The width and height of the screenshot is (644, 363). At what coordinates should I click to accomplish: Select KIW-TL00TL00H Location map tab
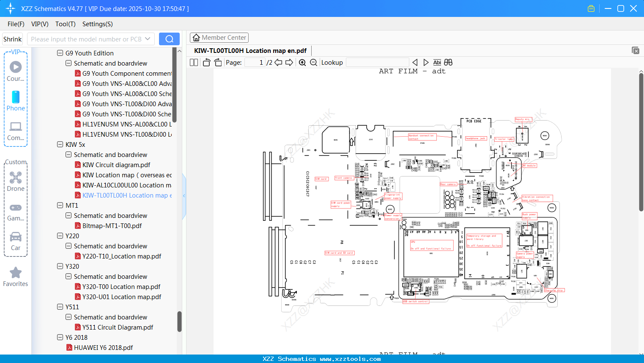250,51
